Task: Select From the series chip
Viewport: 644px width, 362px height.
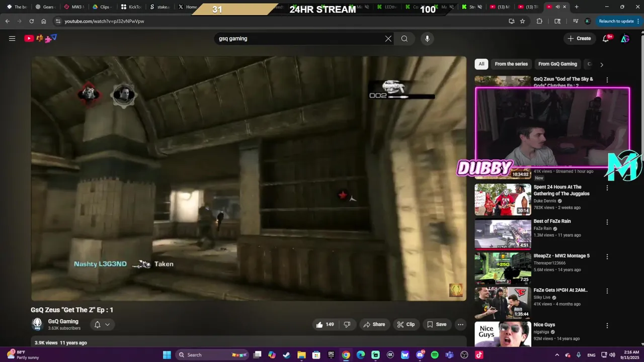Action: tap(511, 64)
